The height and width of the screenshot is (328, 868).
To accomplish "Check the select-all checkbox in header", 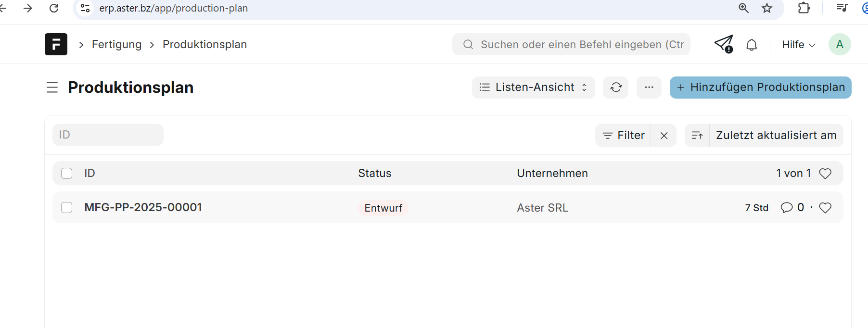I will [x=67, y=174].
